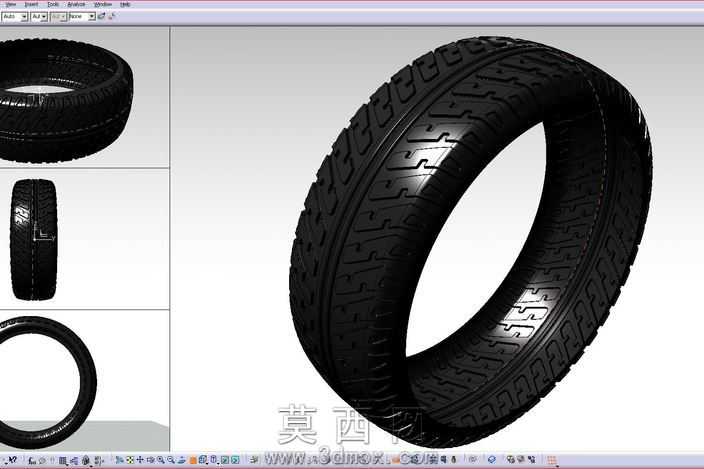
Task: Click the last of three grouped bottom-right icons
Action: 532,460
